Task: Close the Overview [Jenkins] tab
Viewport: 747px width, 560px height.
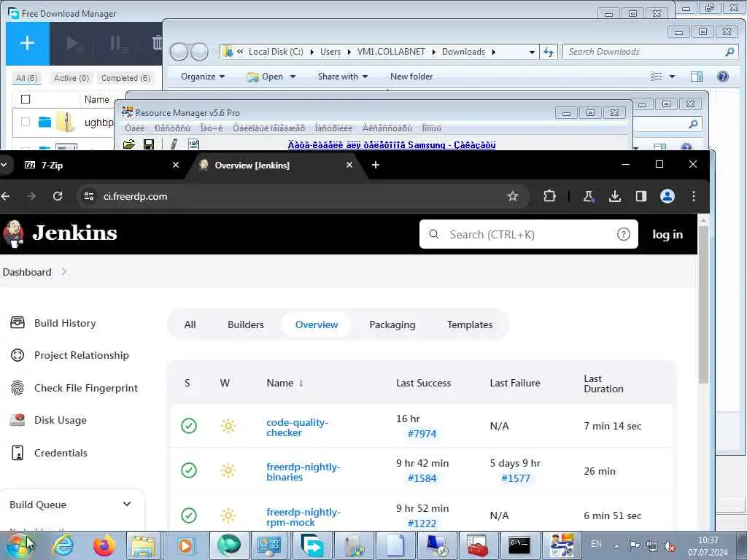Action: pos(349,165)
